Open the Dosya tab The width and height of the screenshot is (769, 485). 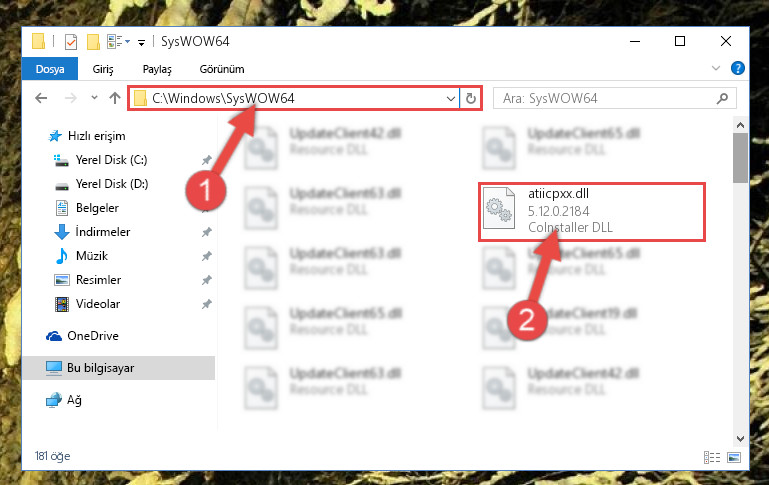[50, 69]
